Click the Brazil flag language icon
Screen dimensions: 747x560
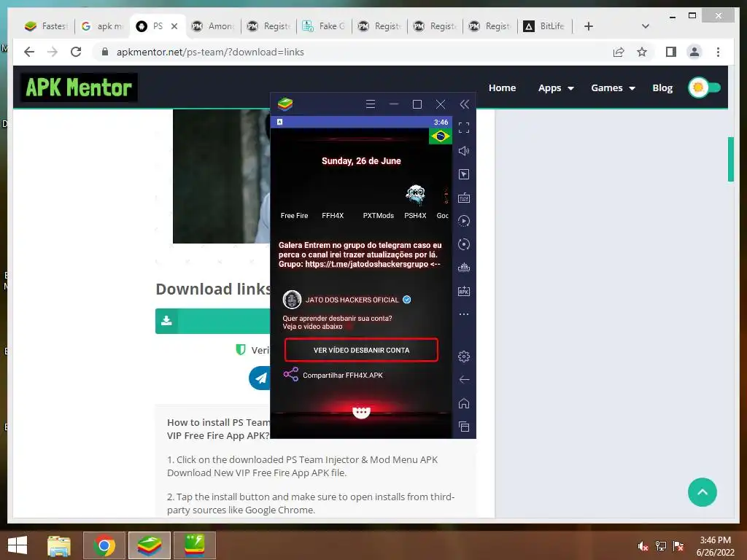440,136
